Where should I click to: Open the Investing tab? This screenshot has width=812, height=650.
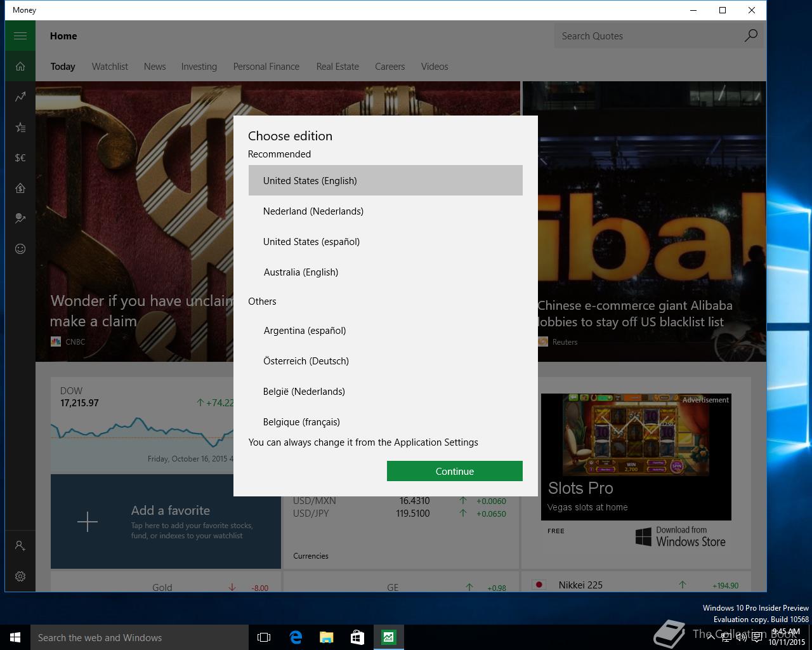click(199, 67)
